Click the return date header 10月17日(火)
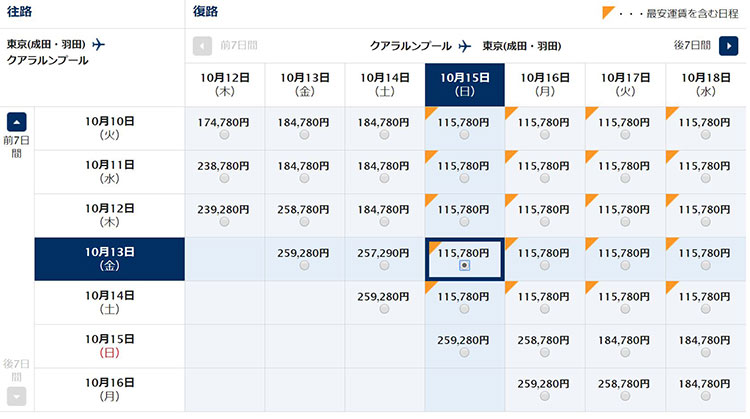 point(625,85)
